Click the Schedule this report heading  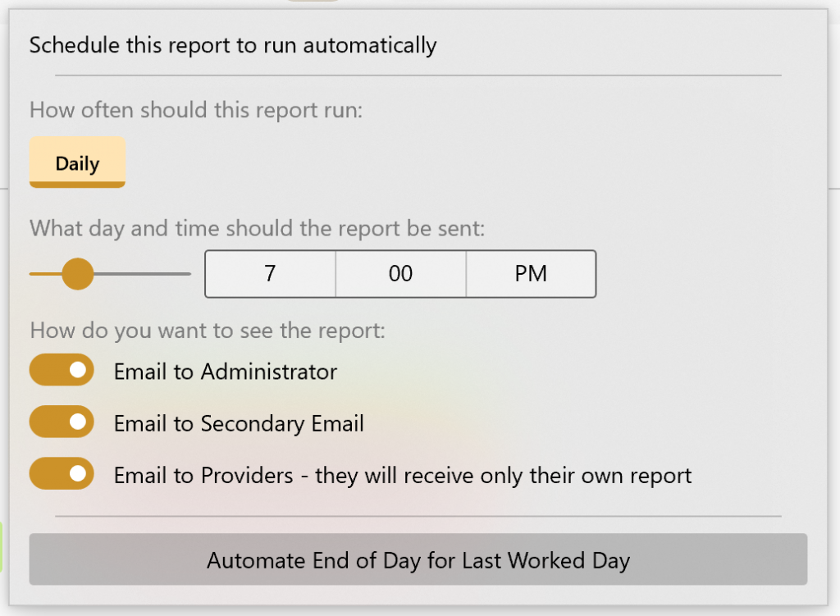tap(233, 45)
